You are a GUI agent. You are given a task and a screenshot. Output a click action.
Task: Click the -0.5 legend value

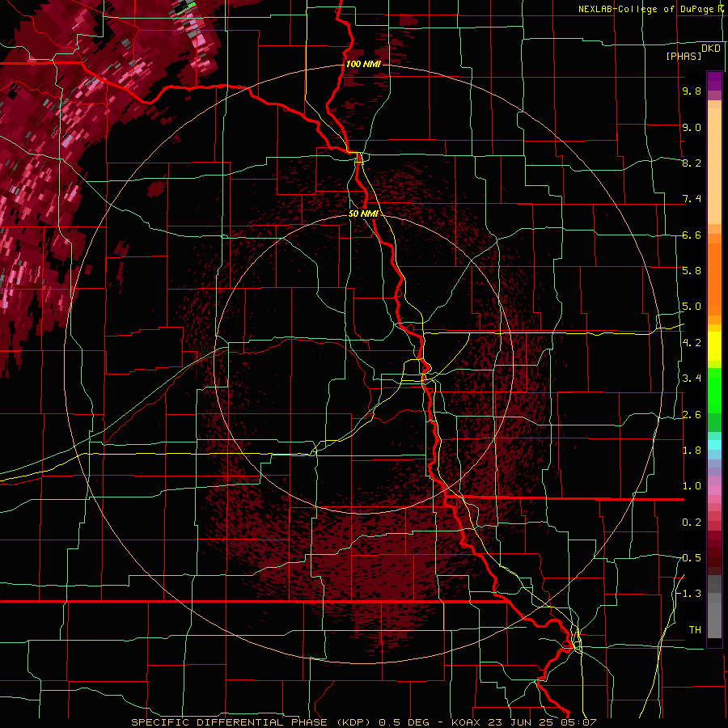[689, 557]
